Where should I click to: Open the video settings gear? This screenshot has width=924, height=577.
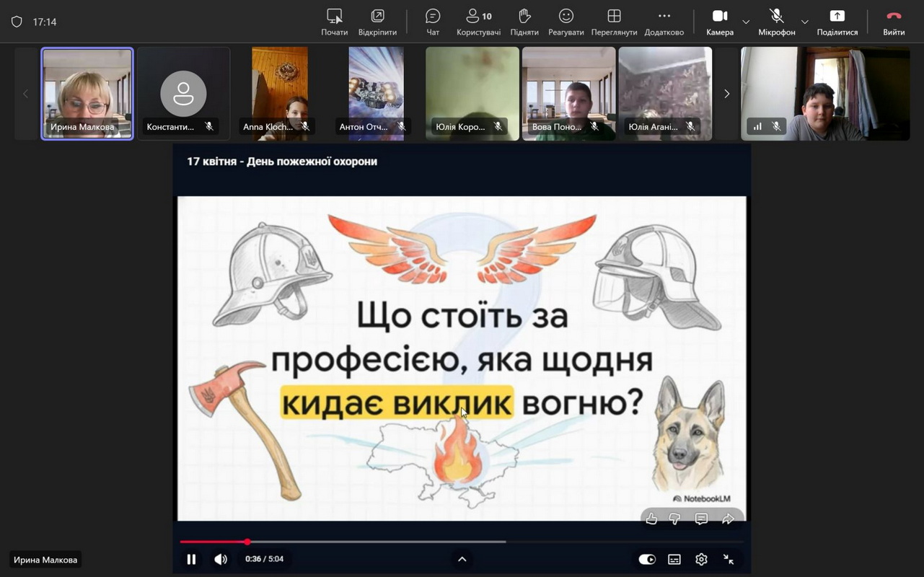tap(701, 559)
